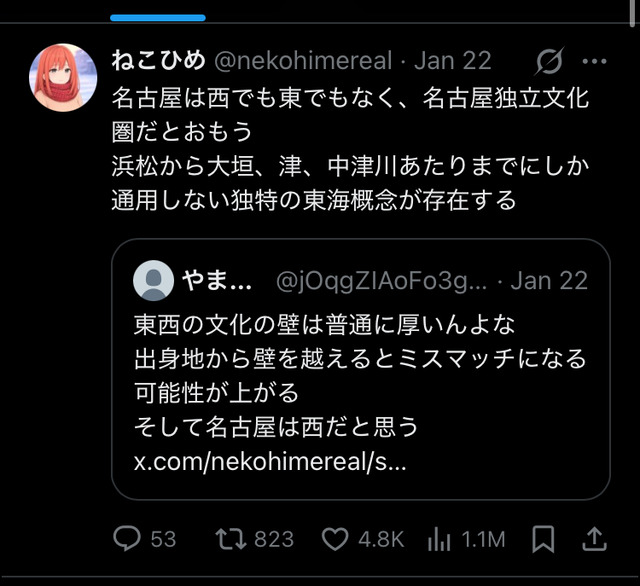Click the scrollbar at the right edge

(x=632, y=13)
